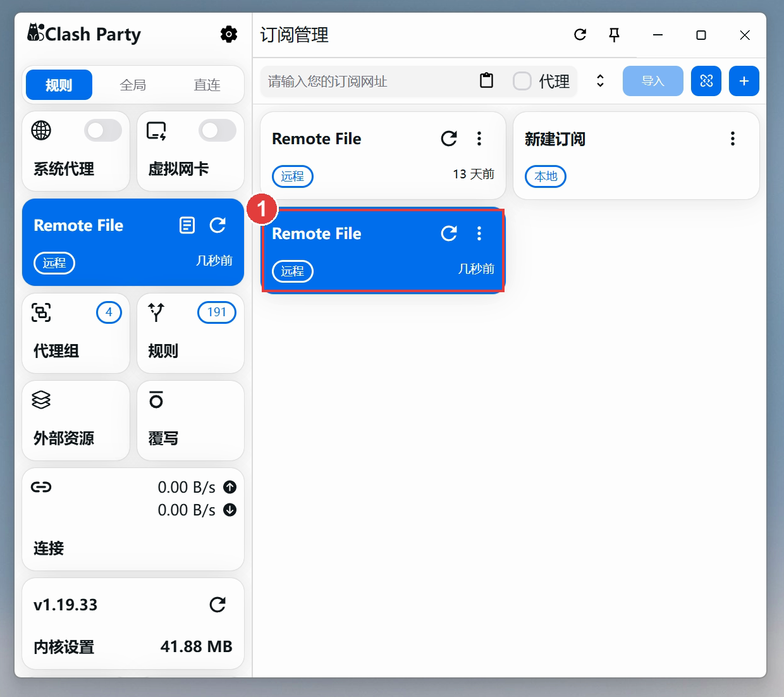Toggle the 虚拟网卡 switch
Screen dimensions: 784x697
[x=217, y=130]
